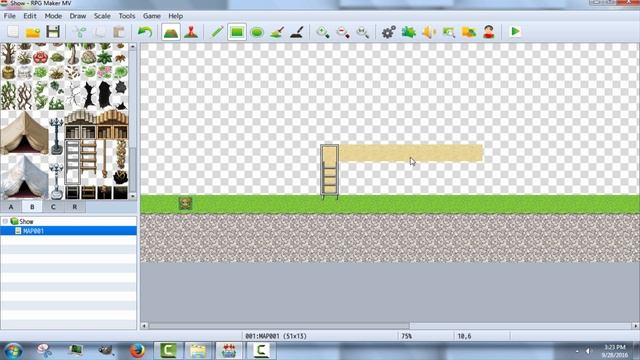Click tileset palette scroll down arrow
This screenshot has width=640, height=360.
coord(133,196)
